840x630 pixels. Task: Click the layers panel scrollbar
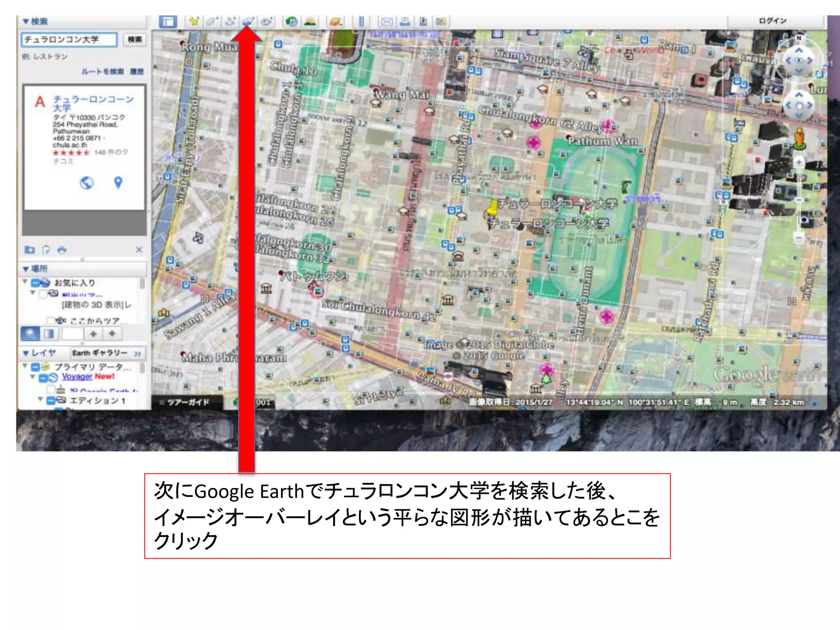pos(142,367)
